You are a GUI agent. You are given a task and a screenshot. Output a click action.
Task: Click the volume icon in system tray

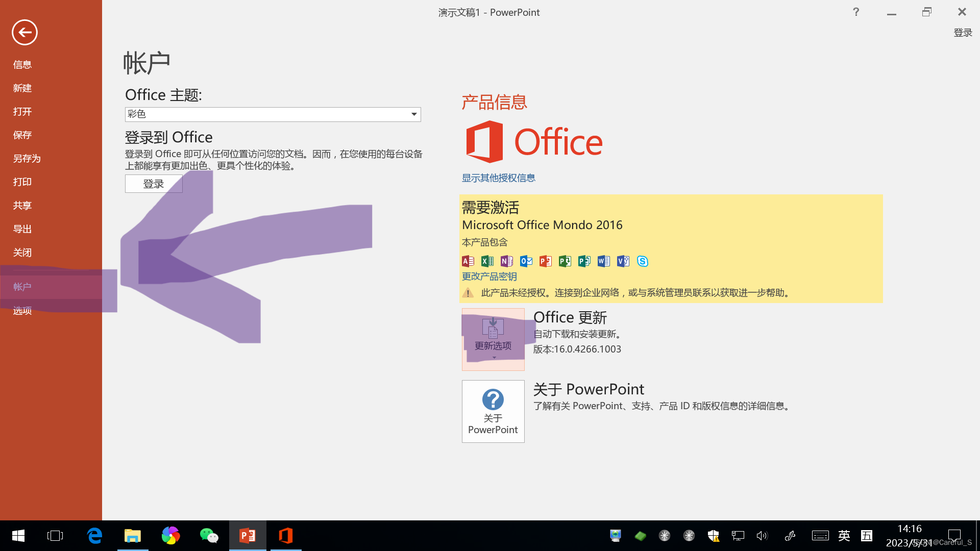(762, 536)
